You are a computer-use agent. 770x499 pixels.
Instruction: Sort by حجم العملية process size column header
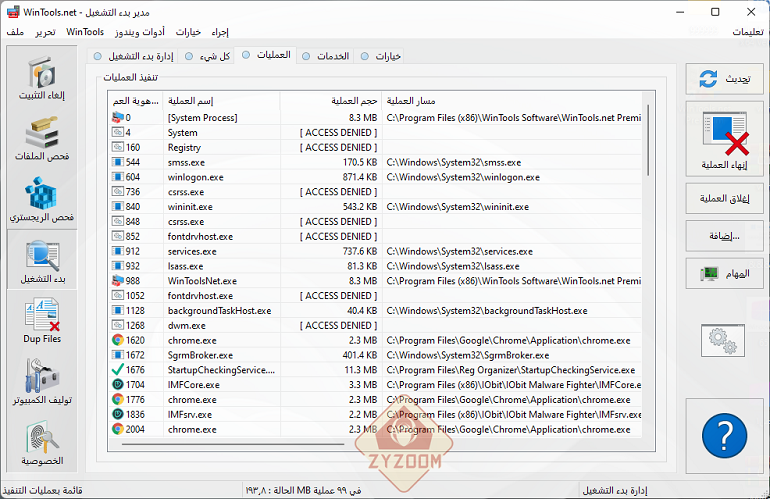tap(331, 101)
